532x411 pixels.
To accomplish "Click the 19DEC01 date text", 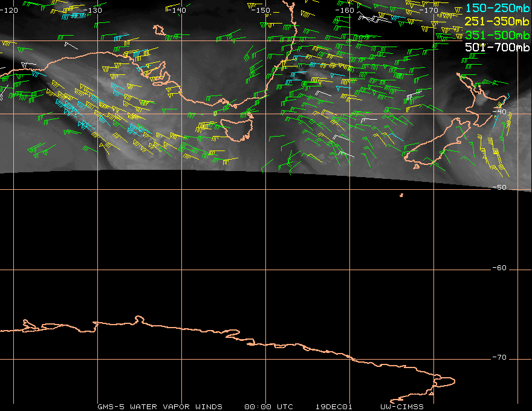I will coord(334,407).
